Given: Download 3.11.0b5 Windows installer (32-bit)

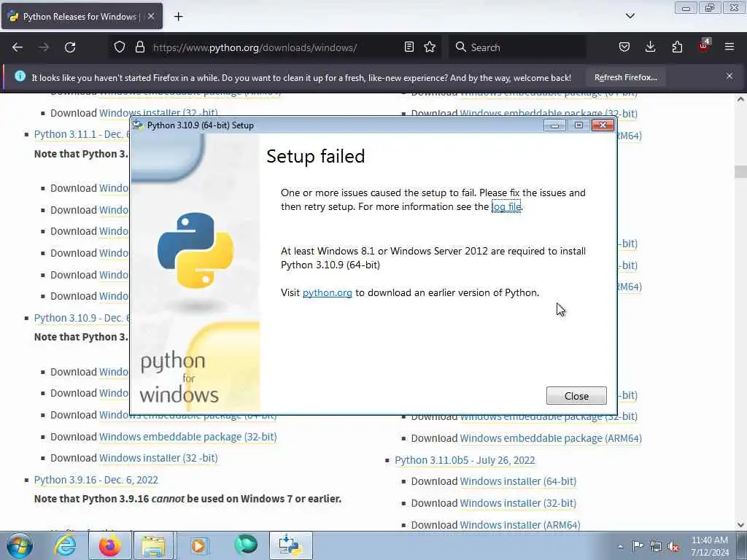Looking at the screenshot, I should (x=518, y=503).
